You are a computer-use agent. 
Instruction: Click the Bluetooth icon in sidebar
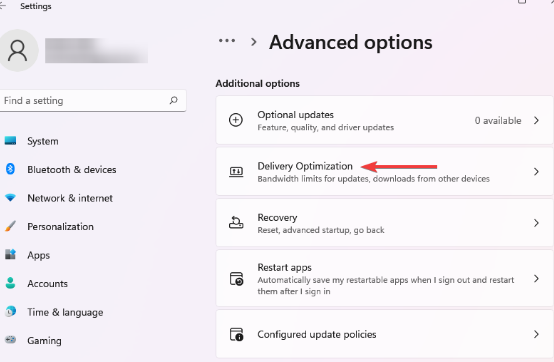10,169
